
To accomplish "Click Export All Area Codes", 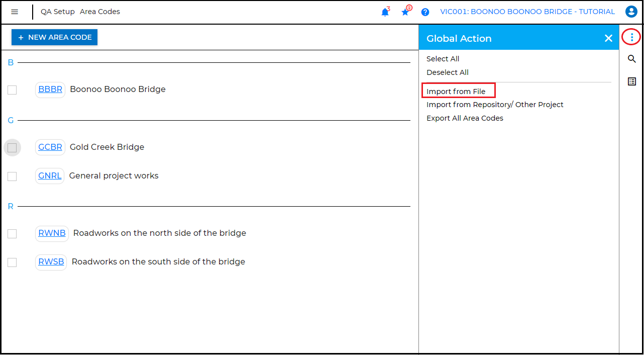I will click(465, 118).
